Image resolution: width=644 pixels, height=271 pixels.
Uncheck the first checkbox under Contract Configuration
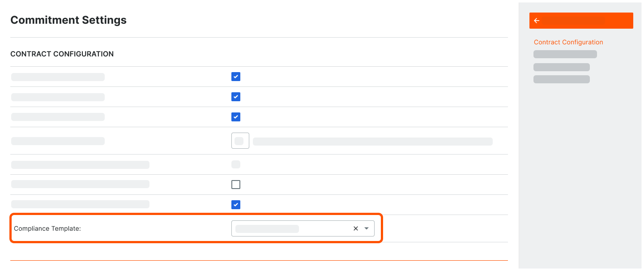coord(236,77)
